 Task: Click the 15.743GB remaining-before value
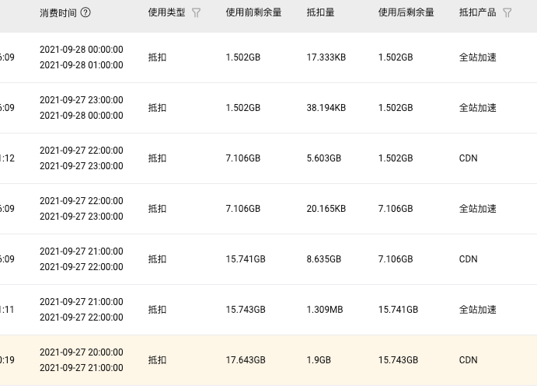click(246, 310)
